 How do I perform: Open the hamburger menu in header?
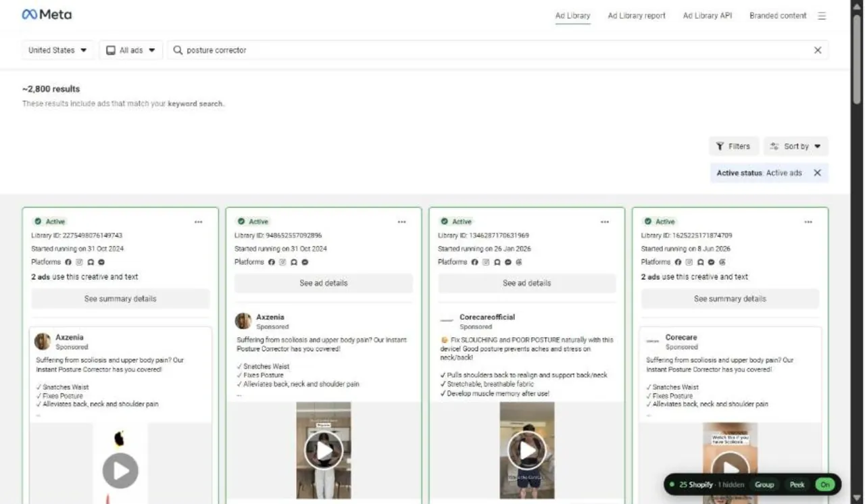coord(822,16)
